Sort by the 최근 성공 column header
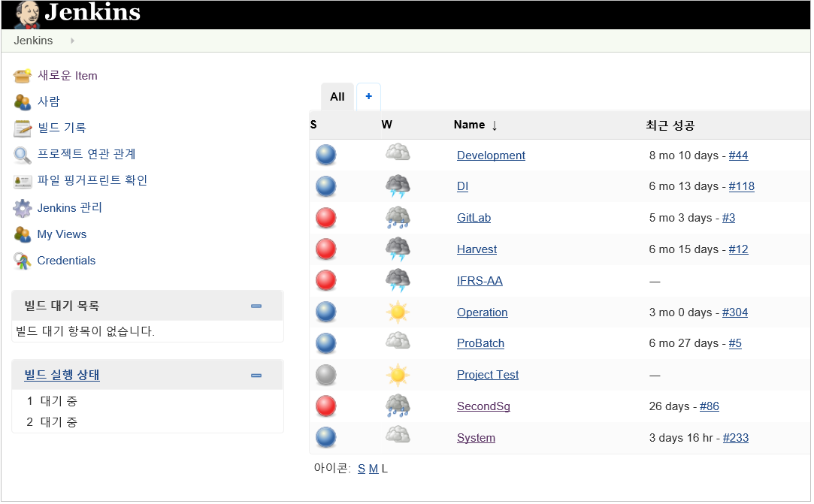Image resolution: width=814 pixels, height=504 pixels. click(x=670, y=125)
